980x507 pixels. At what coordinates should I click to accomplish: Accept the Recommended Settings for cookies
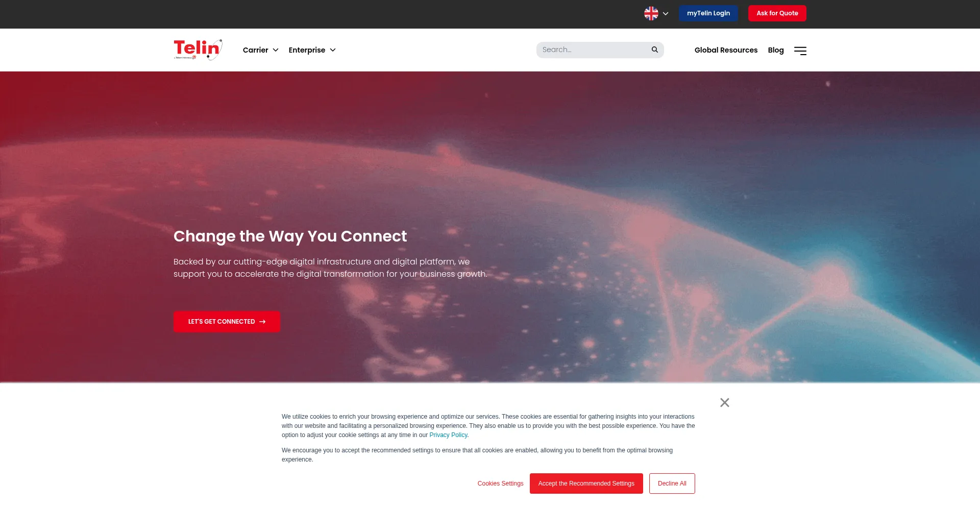586,484
